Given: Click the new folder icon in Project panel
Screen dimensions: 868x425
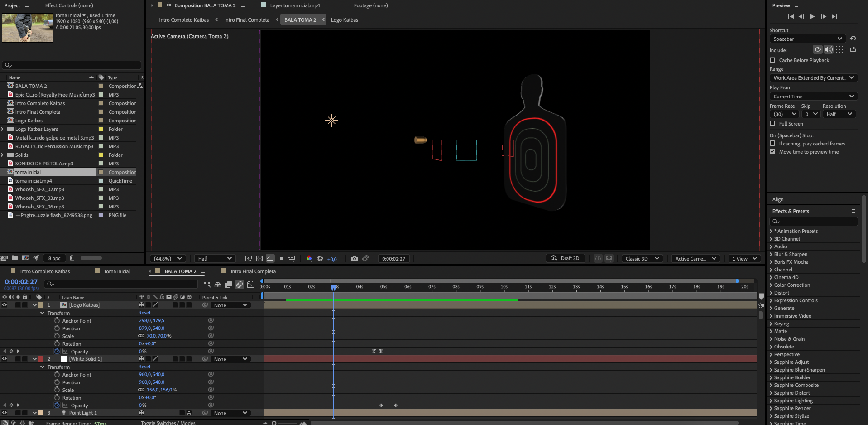Looking at the screenshot, I should pyautogui.click(x=15, y=258).
